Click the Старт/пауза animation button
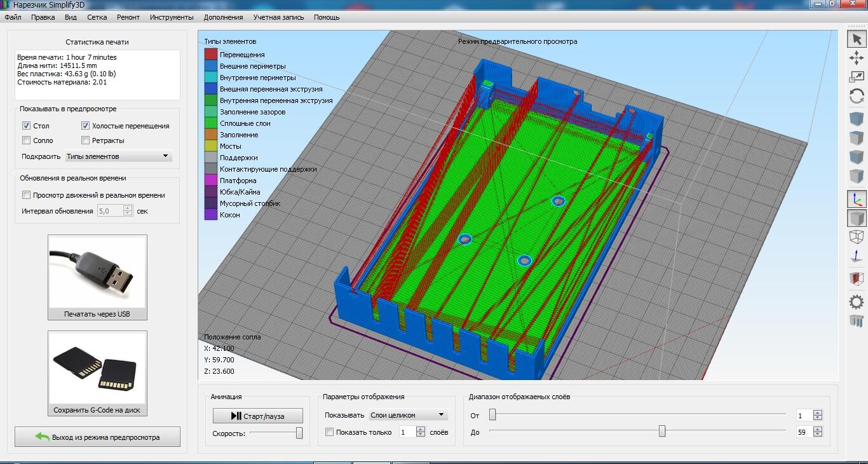 pos(258,416)
